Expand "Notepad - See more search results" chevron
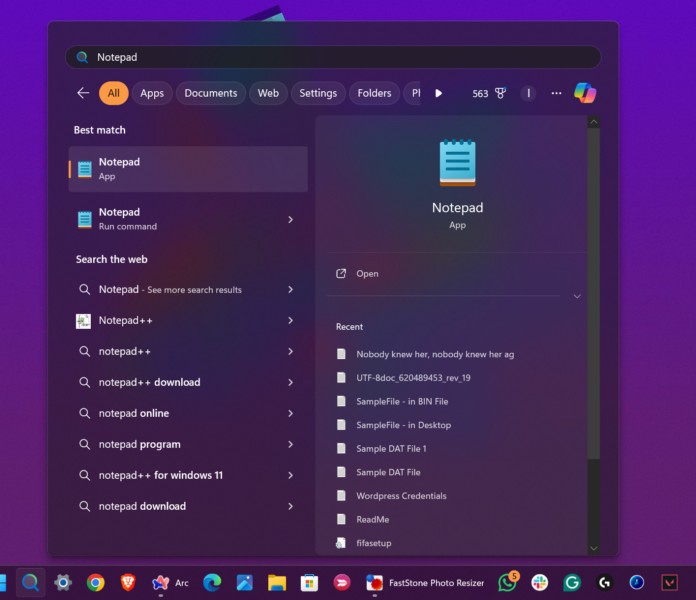This screenshot has height=600, width=696. pos(290,289)
